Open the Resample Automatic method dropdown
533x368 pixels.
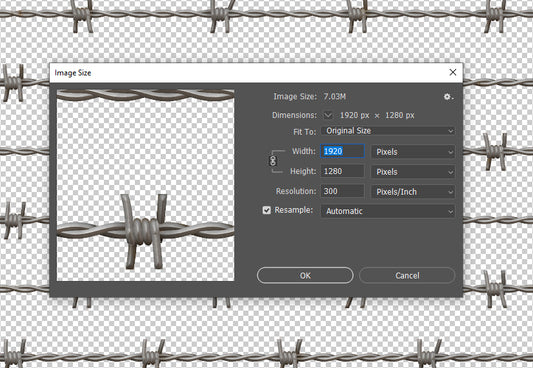pos(388,211)
